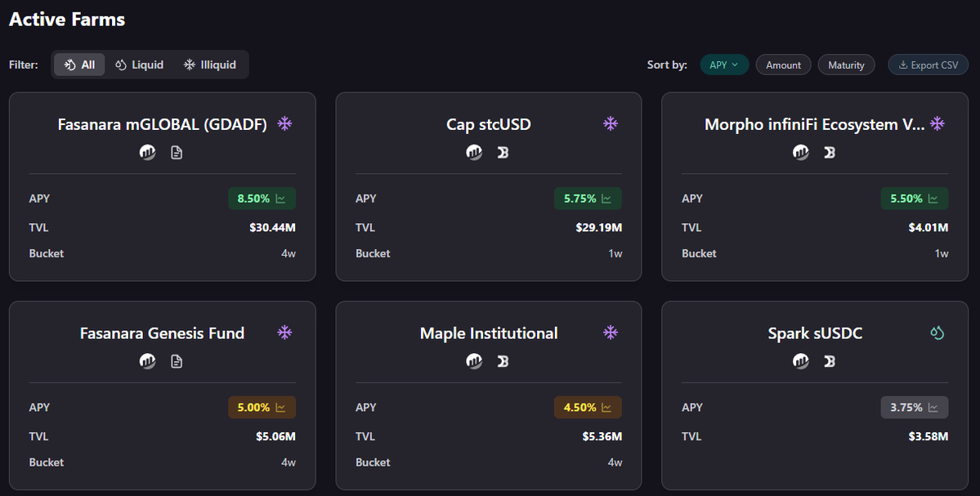Click the $29.19M TVL value

pos(599,227)
